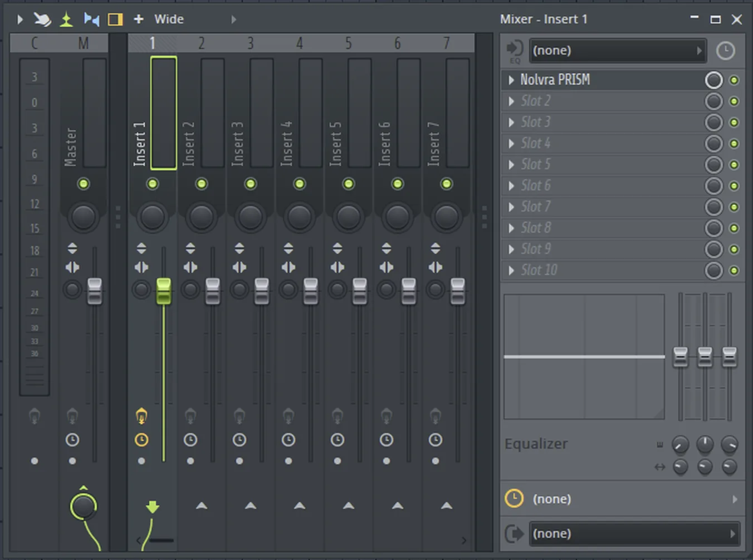Click the Nolvra PRISM mix level knob

714,80
